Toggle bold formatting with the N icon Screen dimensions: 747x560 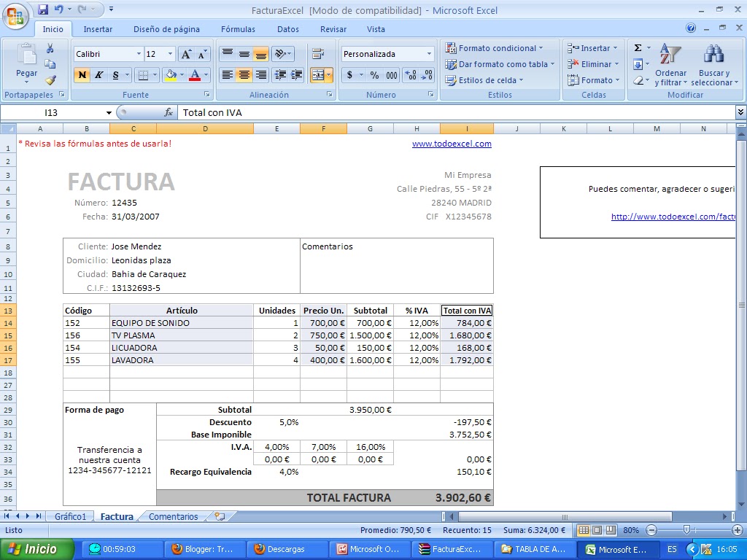coord(81,74)
